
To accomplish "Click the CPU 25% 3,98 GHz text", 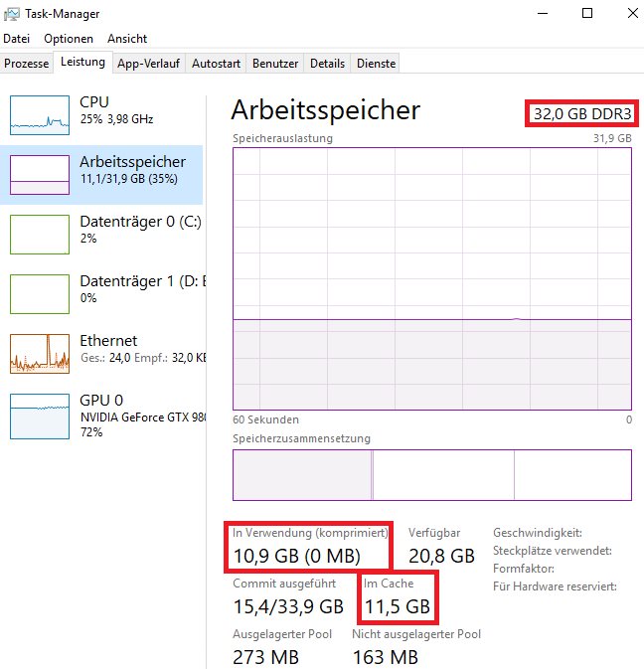I will (116, 119).
